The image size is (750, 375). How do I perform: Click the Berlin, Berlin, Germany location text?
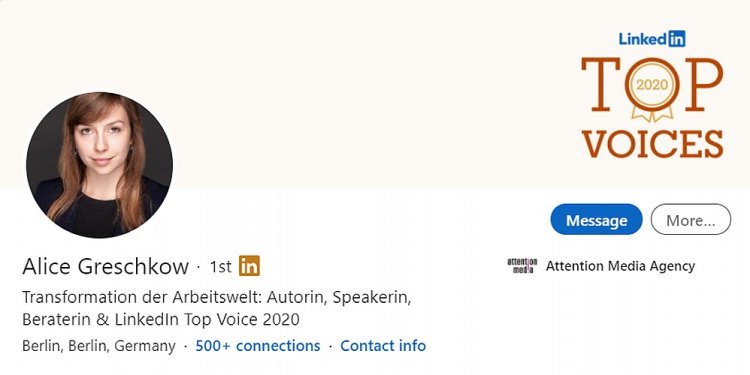(99, 346)
